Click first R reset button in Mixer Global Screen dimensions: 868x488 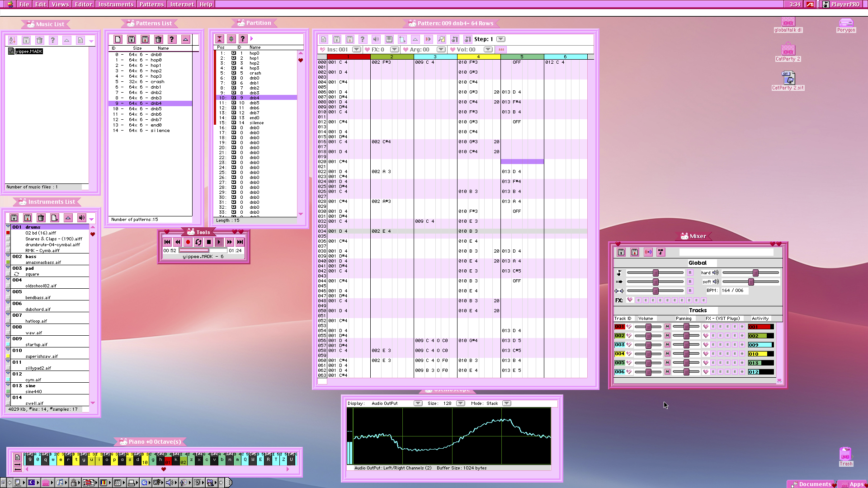click(x=690, y=272)
